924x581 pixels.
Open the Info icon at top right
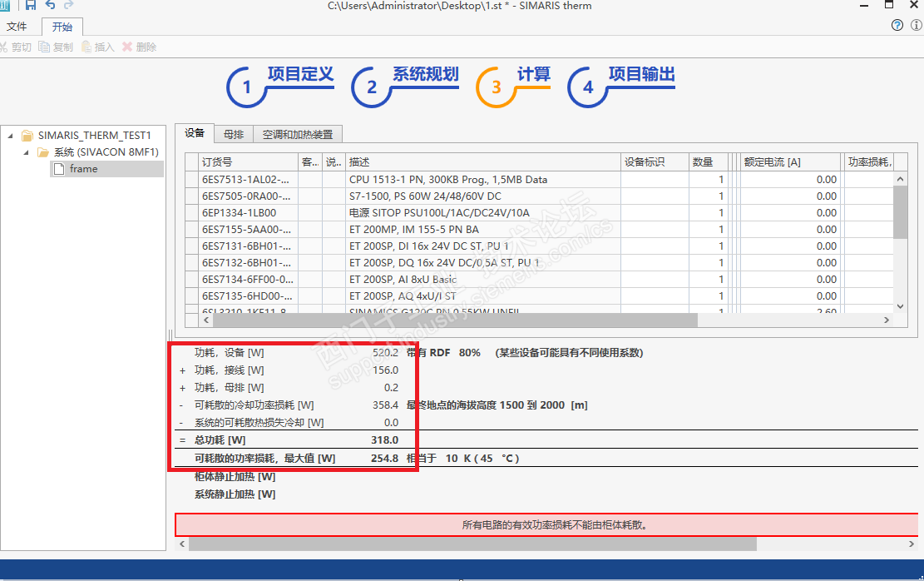(x=917, y=25)
